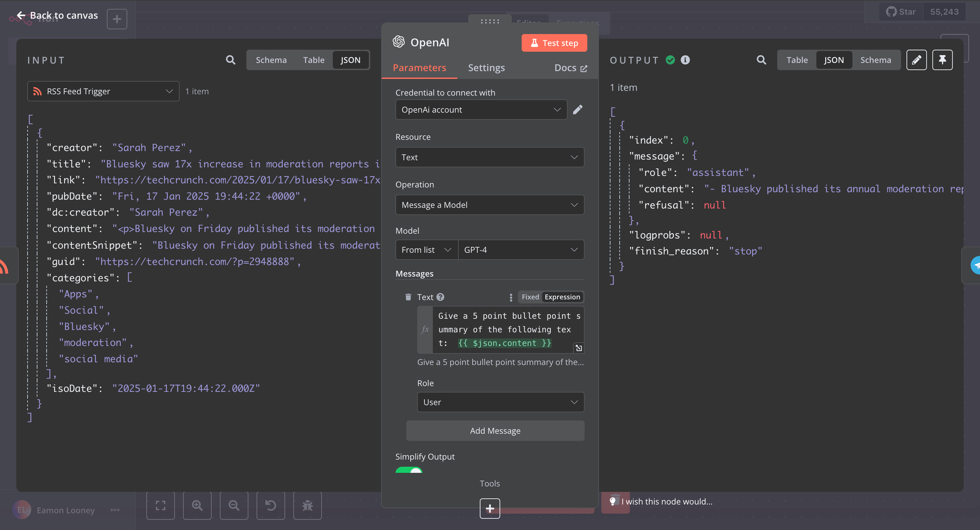980x530 pixels.
Task: Search the output data with magnifier icon
Action: pos(761,60)
